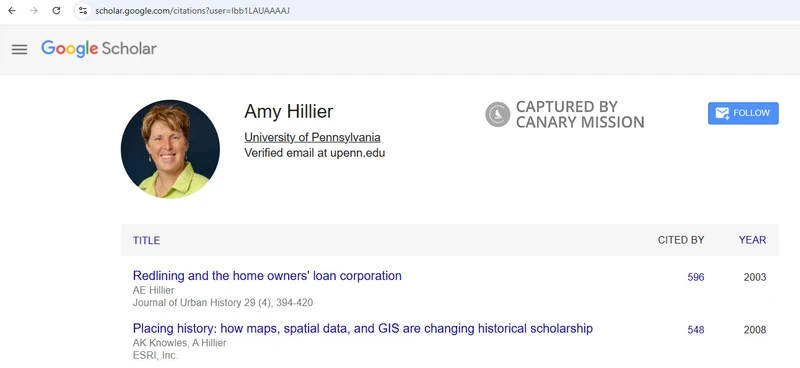Click 'Verified email at upenn.edu' text

coord(315,153)
